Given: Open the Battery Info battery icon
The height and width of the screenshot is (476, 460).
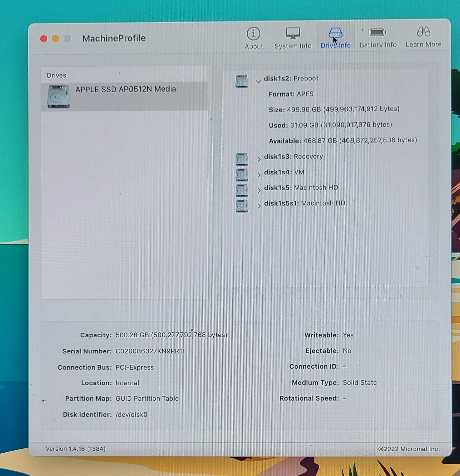Looking at the screenshot, I should pos(378,33).
